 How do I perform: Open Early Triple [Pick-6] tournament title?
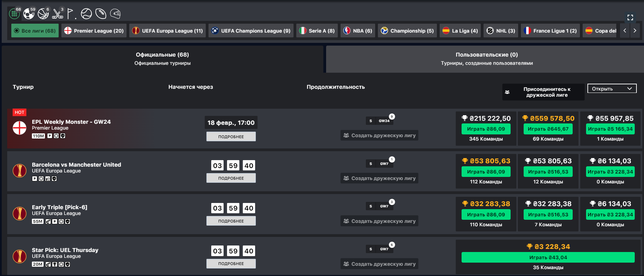[x=60, y=207]
